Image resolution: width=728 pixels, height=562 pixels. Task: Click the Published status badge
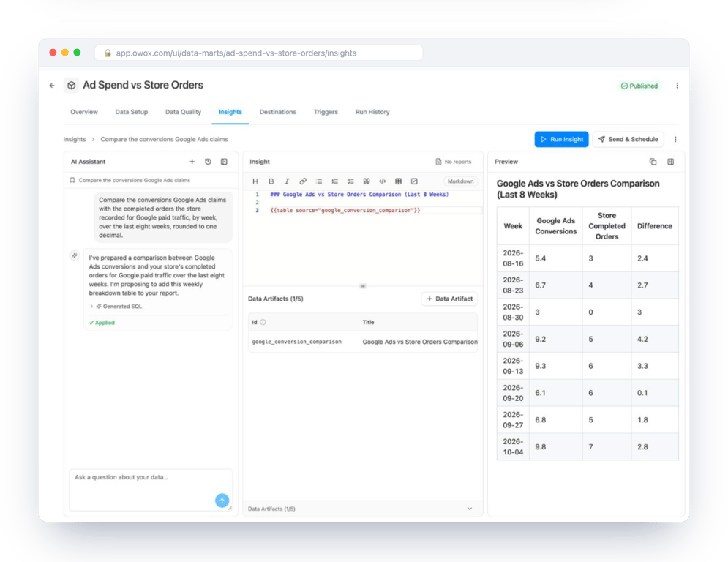tap(639, 86)
